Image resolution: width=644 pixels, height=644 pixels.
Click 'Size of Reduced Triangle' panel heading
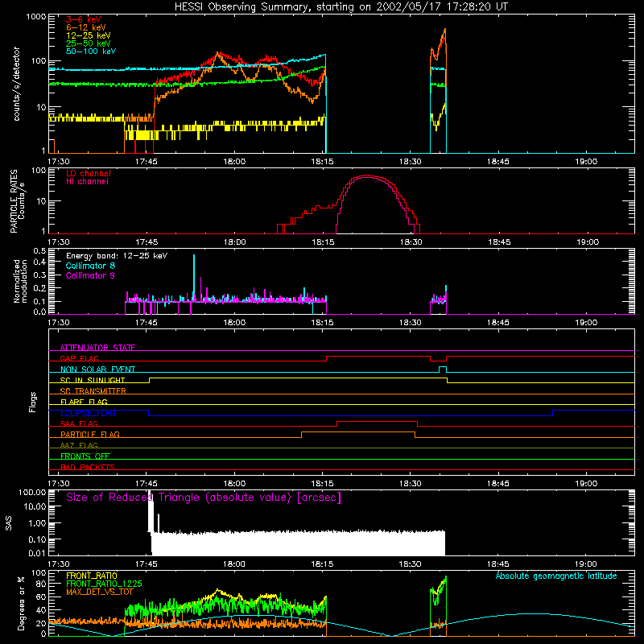(x=204, y=497)
